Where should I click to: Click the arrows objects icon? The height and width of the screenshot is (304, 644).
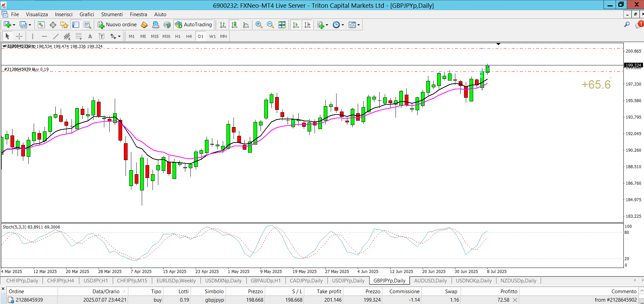click(113, 36)
